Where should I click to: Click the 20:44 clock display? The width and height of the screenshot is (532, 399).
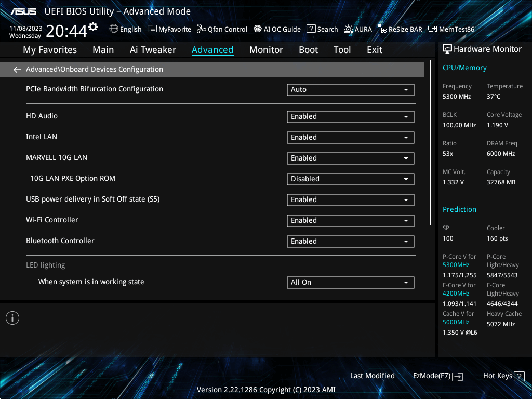66,31
